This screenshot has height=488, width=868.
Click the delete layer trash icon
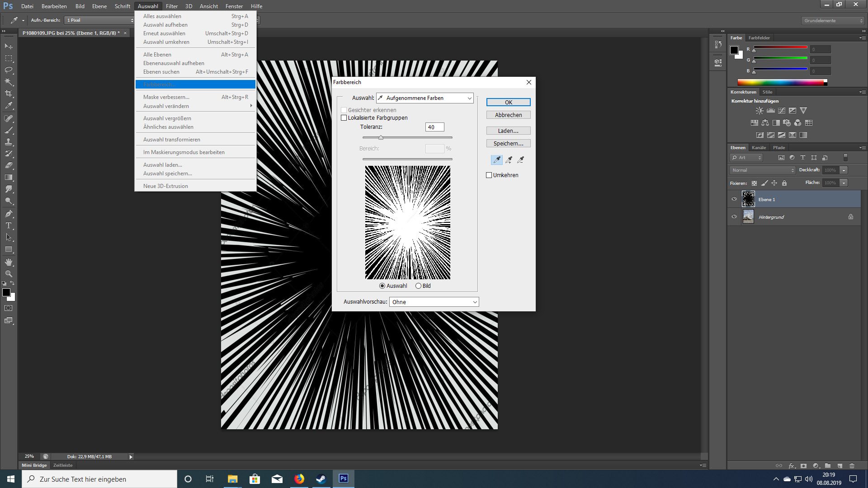tap(852, 465)
